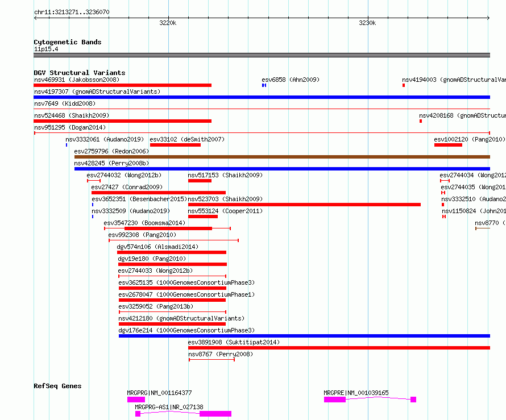Click the nsv428245 (Perry2008b) label
Viewport: 506px width, 420px height.
click(x=111, y=163)
